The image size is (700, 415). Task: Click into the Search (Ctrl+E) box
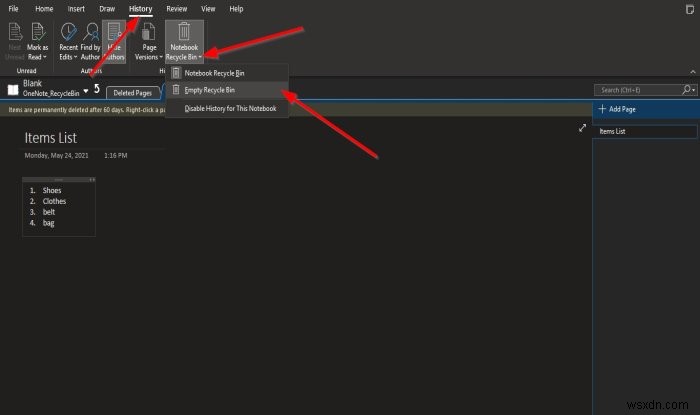click(637, 90)
